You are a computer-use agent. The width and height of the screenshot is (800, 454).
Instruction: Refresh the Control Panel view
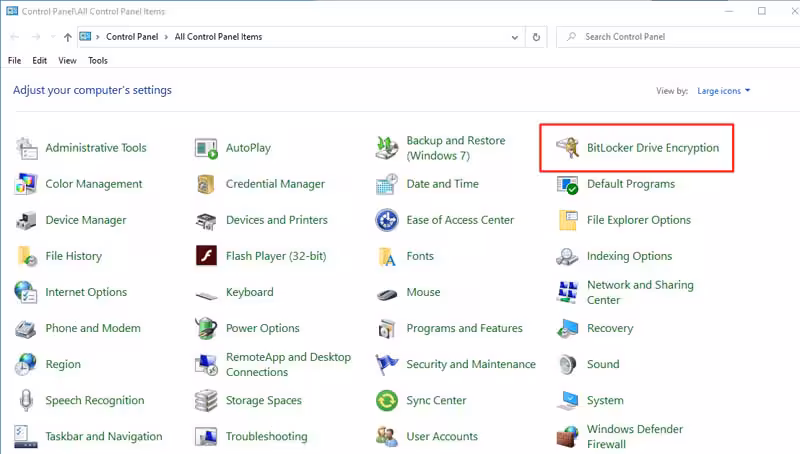click(x=536, y=37)
